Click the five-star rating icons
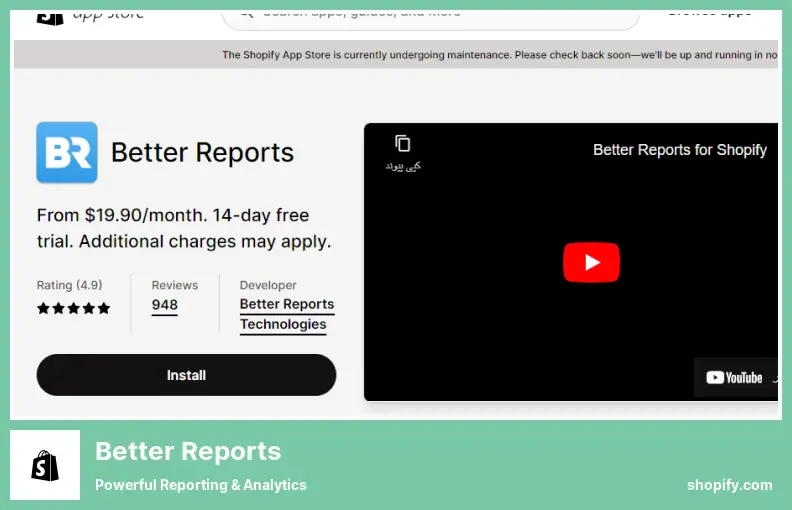The height and width of the screenshot is (510, 792). (74, 308)
